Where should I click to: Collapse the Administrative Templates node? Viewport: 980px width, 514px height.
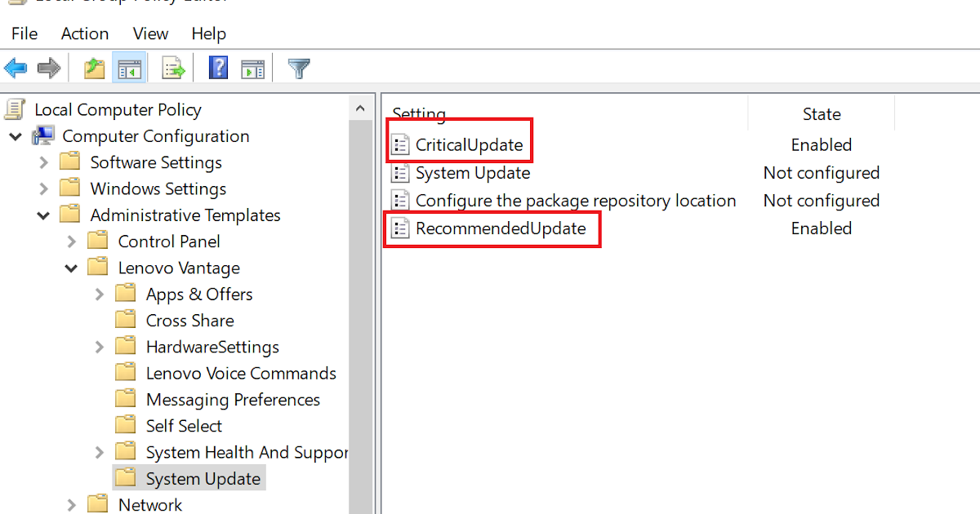pos(43,215)
